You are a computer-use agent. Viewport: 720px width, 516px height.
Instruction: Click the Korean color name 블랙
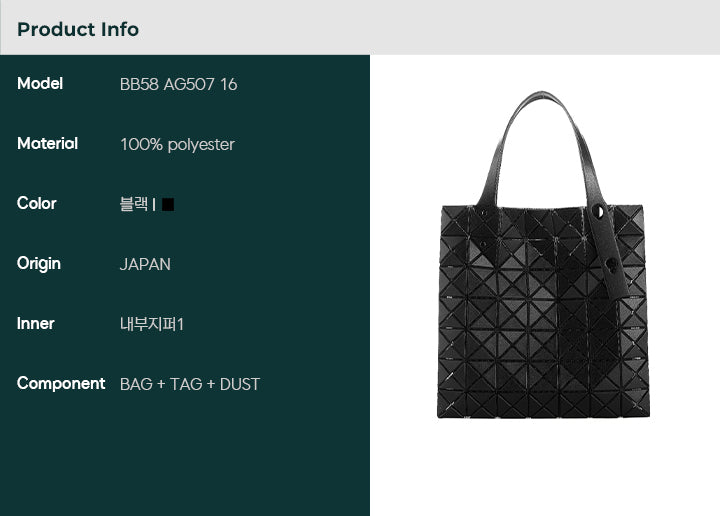point(134,204)
